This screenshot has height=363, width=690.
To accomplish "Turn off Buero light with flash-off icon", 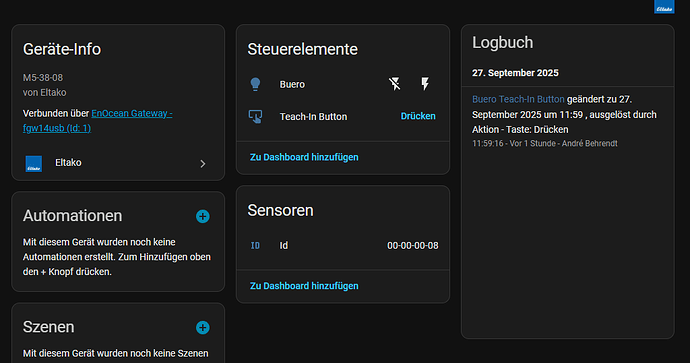I will [x=395, y=84].
